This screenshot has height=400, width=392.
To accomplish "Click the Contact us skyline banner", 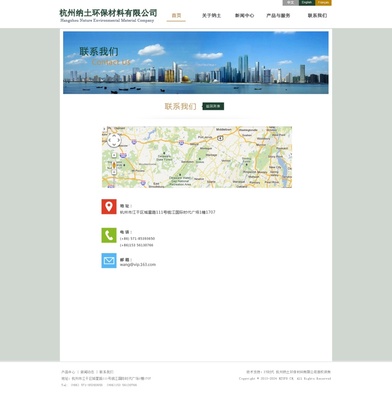I will [x=196, y=63].
